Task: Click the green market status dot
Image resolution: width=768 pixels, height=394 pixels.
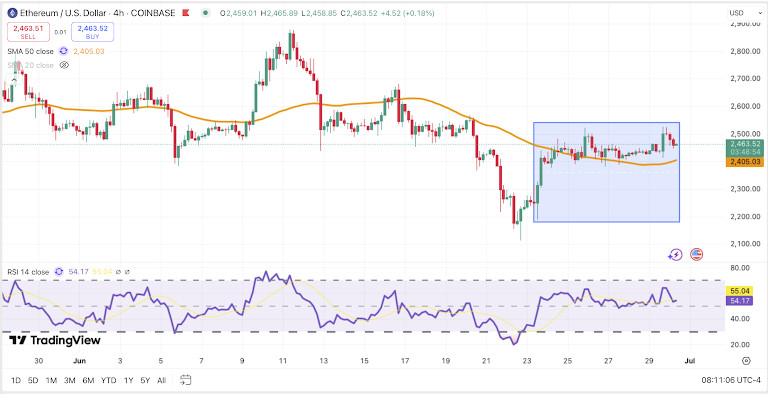Action: click(x=206, y=13)
